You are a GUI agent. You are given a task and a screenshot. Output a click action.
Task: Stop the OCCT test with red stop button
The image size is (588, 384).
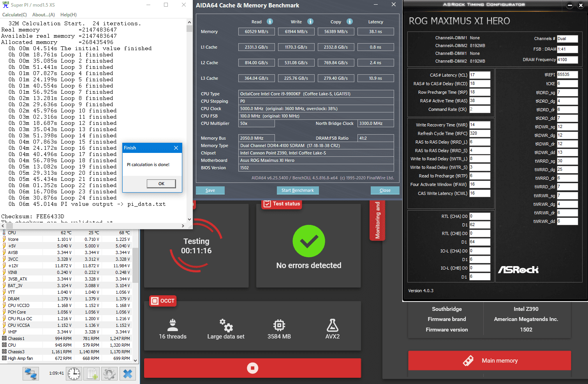click(x=252, y=368)
